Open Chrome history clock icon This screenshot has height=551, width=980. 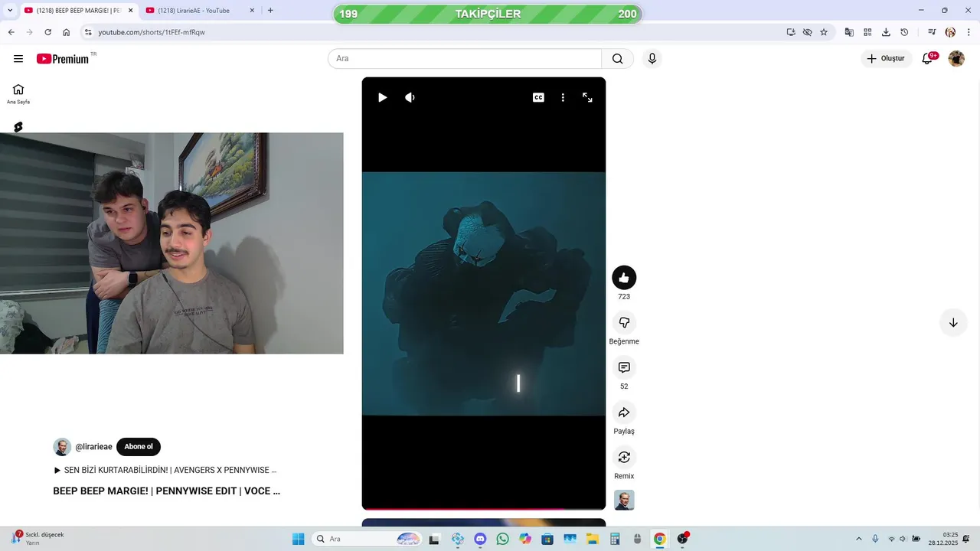(x=904, y=32)
